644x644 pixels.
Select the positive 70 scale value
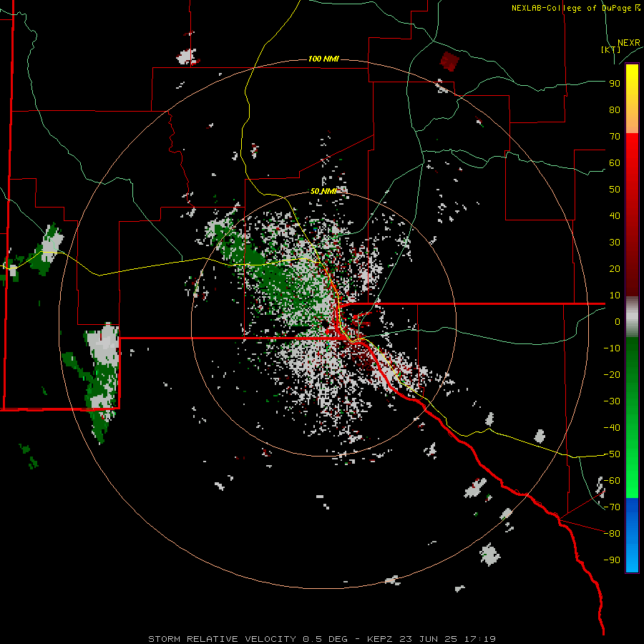tap(615, 137)
